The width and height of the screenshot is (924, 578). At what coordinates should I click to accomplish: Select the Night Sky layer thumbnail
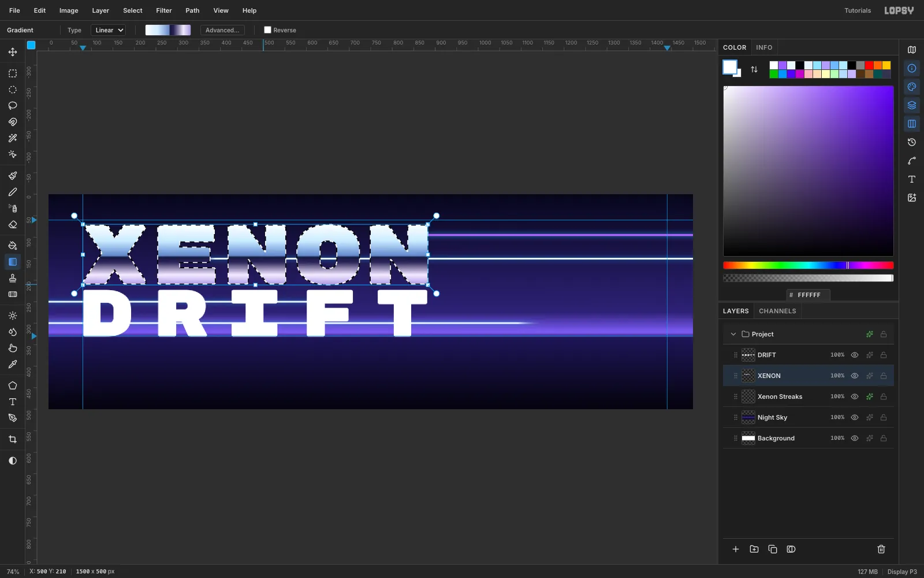click(x=748, y=417)
